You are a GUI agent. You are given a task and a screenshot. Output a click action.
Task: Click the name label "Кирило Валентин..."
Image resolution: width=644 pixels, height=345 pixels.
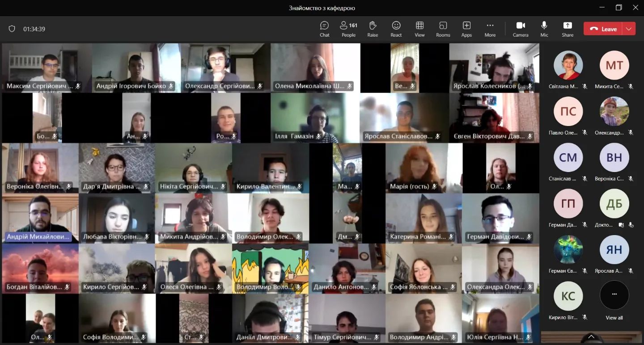coord(266,186)
